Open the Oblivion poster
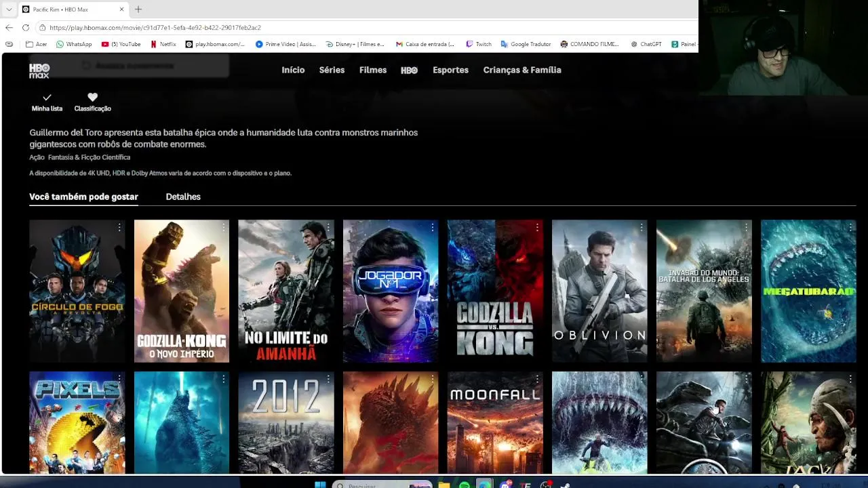This screenshot has height=488, width=868. (599, 291)
